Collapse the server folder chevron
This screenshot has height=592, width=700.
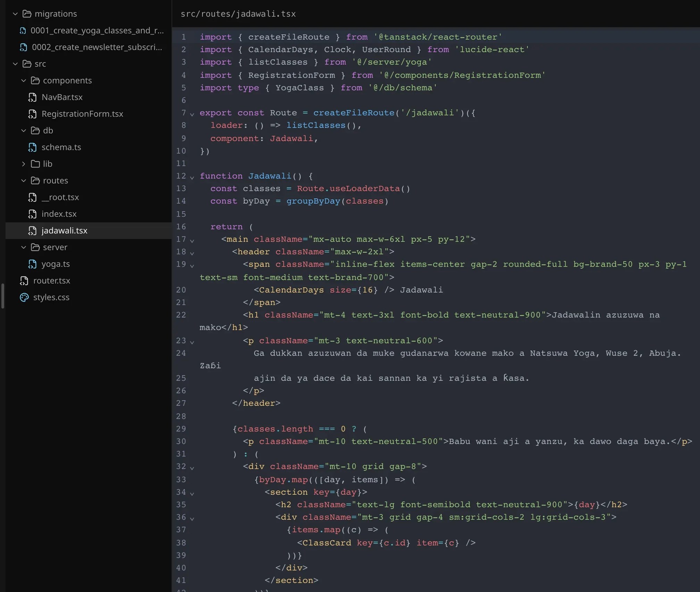(x=24, y=247)
